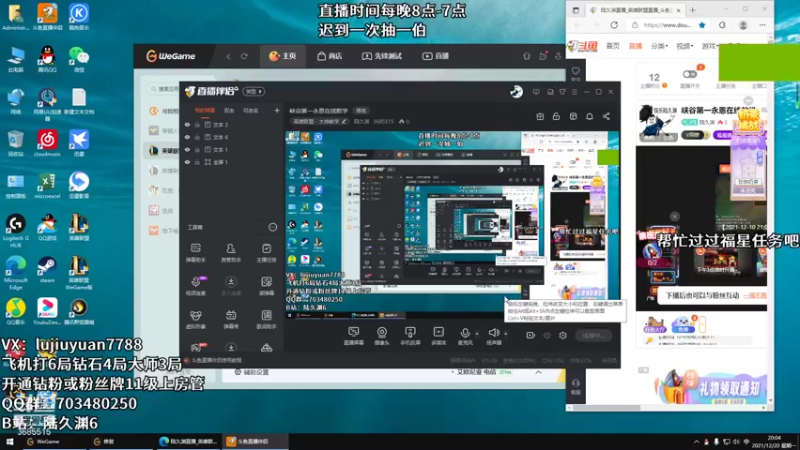Click Edge address bar URL

(x=667, y=24)
